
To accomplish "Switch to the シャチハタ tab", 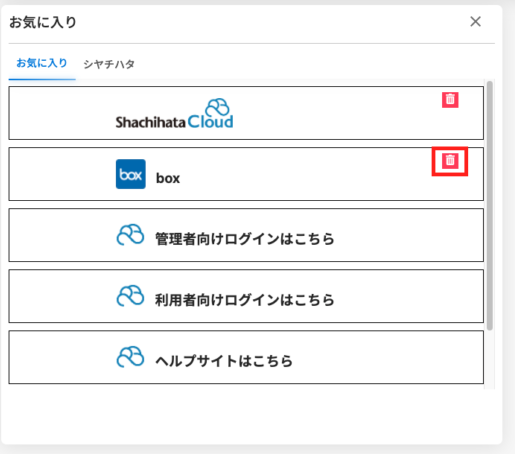I will click(x=109, y=64).
